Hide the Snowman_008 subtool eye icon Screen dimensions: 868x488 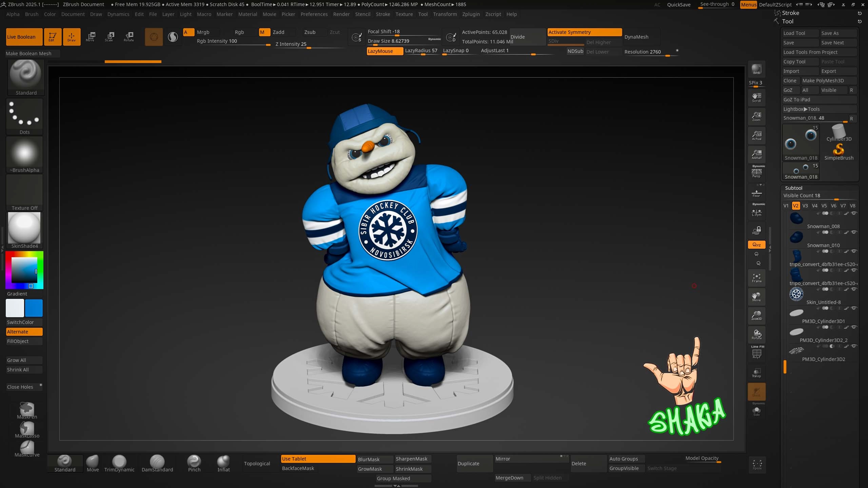[854, 213]
